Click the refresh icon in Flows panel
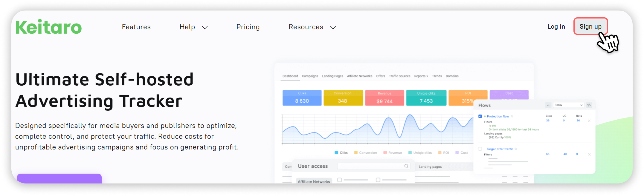This screenshot has height=196, width=644. pyautogui.click(x=589, y=105)
